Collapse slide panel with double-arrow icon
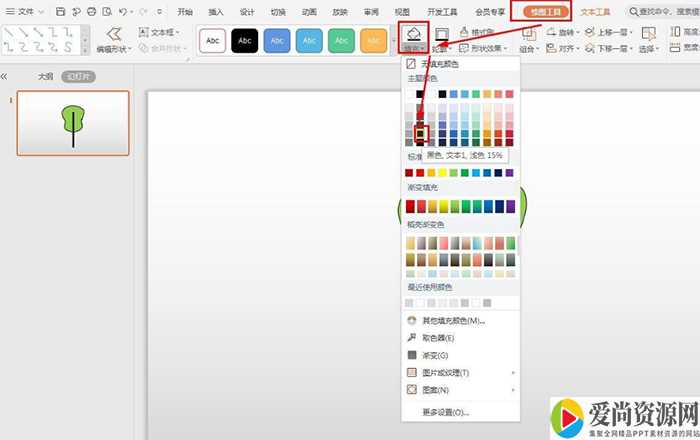Screen dimensions: 700x440 tap(5, 76)
